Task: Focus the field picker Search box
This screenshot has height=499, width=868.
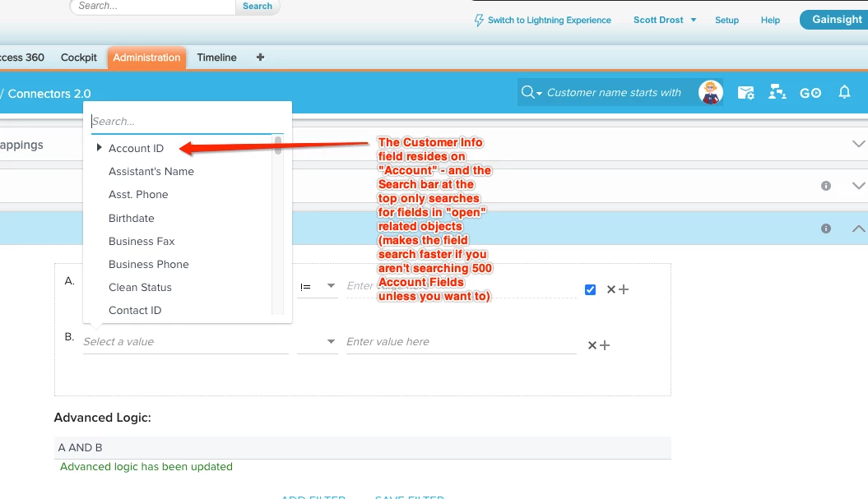Action: (187, 121)
